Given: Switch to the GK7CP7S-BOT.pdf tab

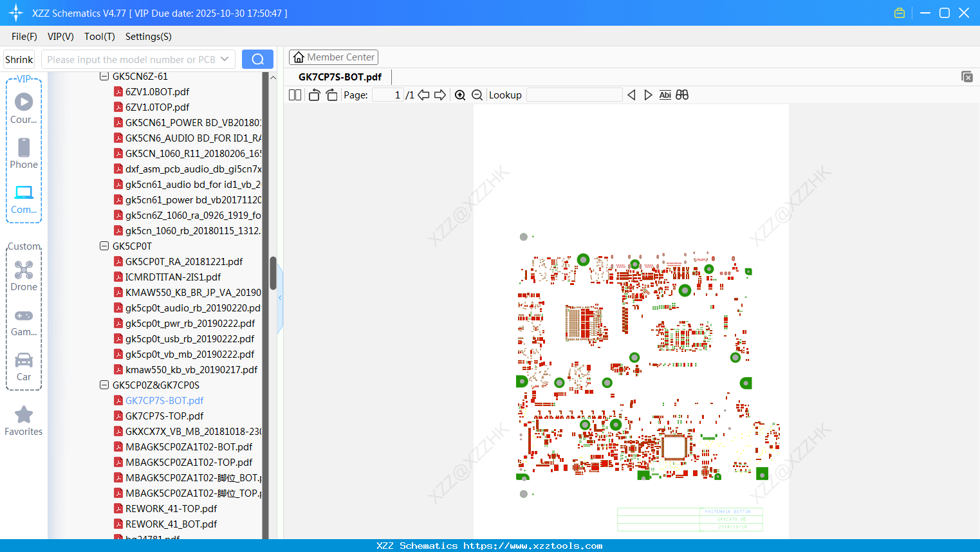Looking at the screenshot, I should coord(340,77).
